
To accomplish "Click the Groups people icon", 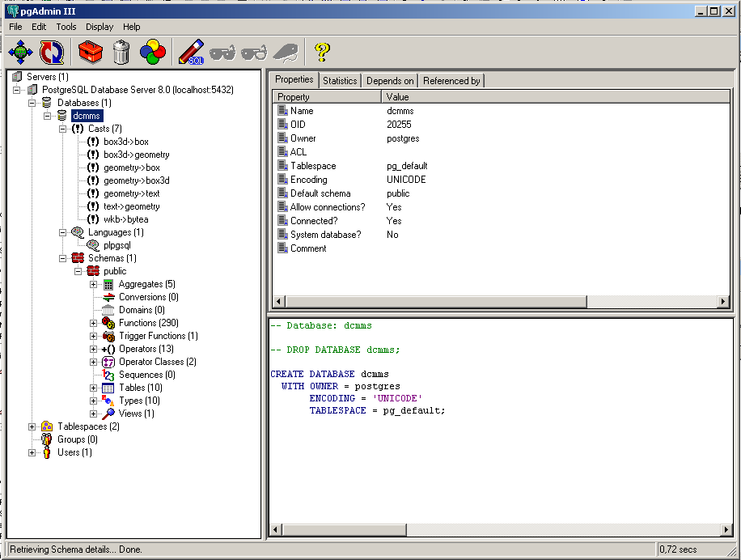I will pyautogui.click(x=46, y=439).
